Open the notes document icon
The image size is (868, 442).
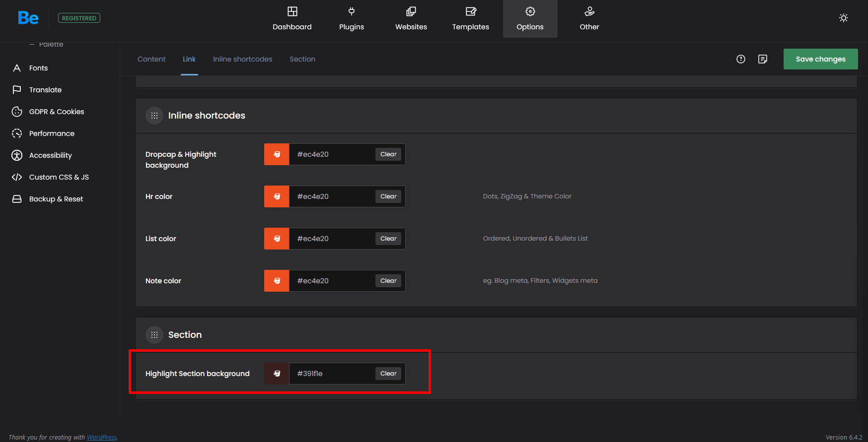[763, 59]
